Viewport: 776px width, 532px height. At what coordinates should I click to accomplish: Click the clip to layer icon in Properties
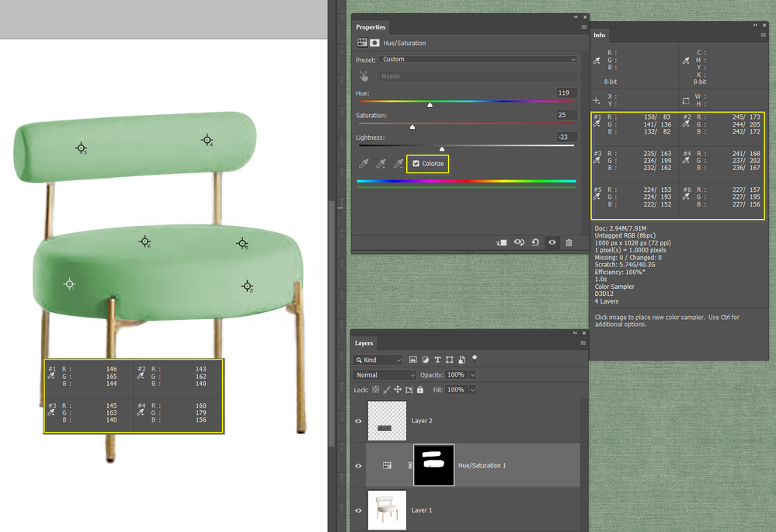[501, 242]
